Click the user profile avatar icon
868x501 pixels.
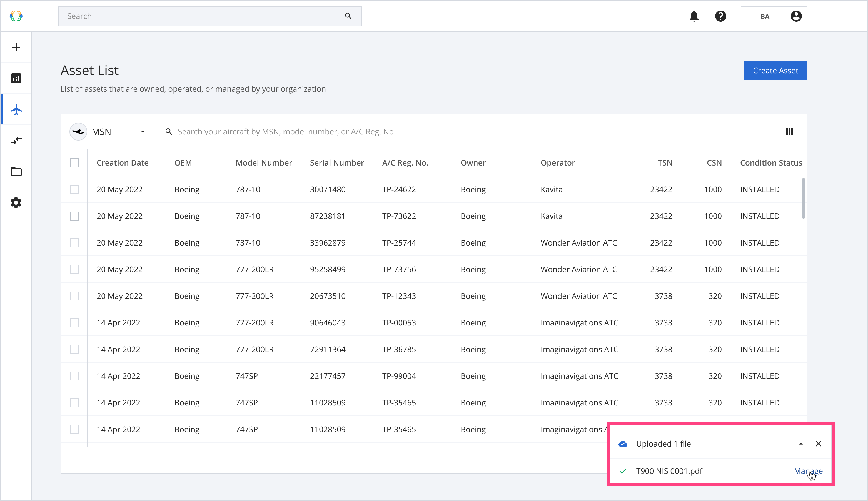pyautogui.click(x=796, y=16)
